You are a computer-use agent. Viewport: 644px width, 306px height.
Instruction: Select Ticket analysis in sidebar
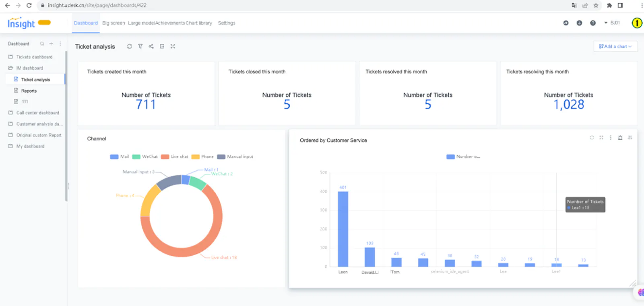tap(35, 79)
